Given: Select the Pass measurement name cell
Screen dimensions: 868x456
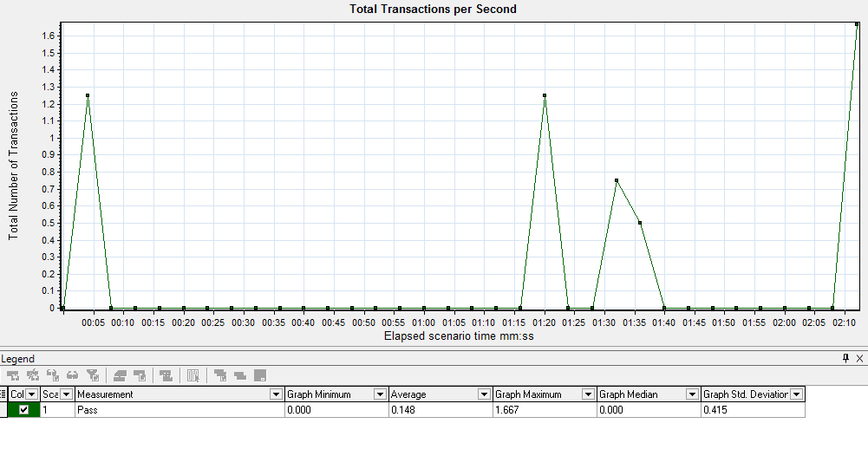Looking at the screenshot, I should coord(179,410).
